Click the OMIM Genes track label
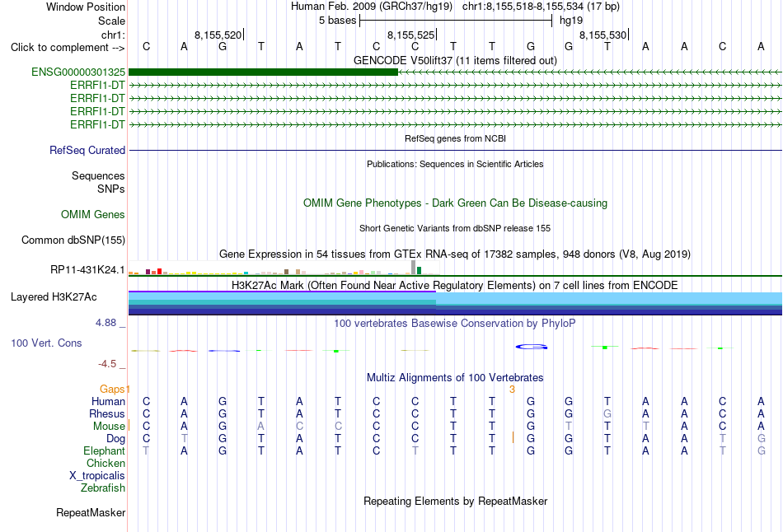 click(93, 215)
